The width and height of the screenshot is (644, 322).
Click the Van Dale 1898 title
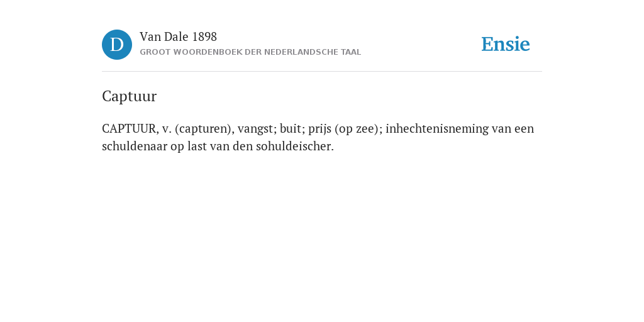[178, 37]
